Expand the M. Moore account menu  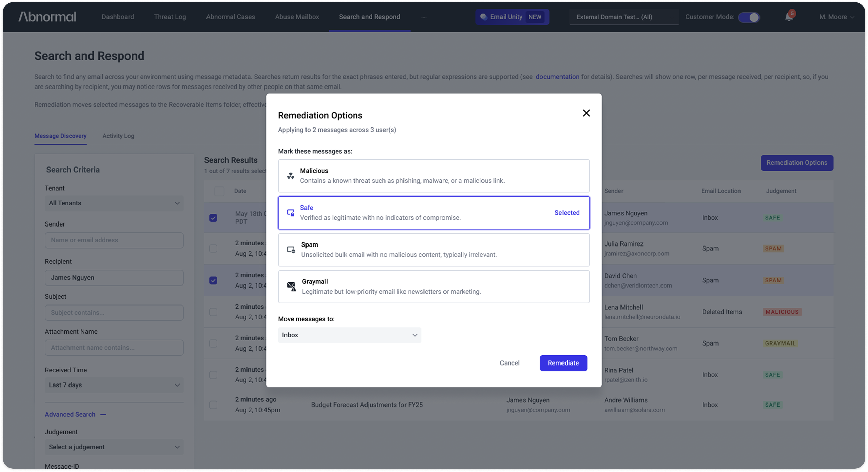(x=836, y=17)
